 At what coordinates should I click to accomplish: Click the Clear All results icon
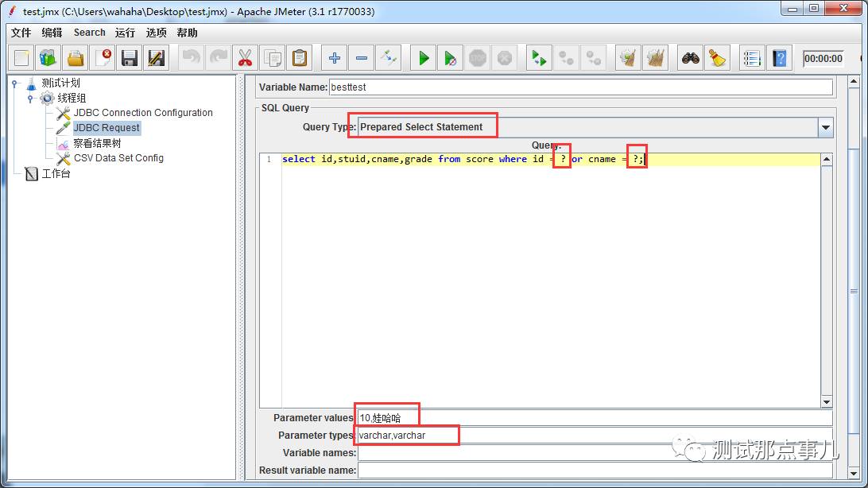(656, 58)
